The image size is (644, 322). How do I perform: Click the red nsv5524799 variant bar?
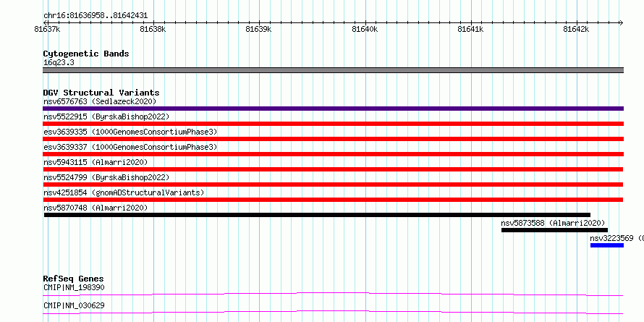tap(333, 185)
